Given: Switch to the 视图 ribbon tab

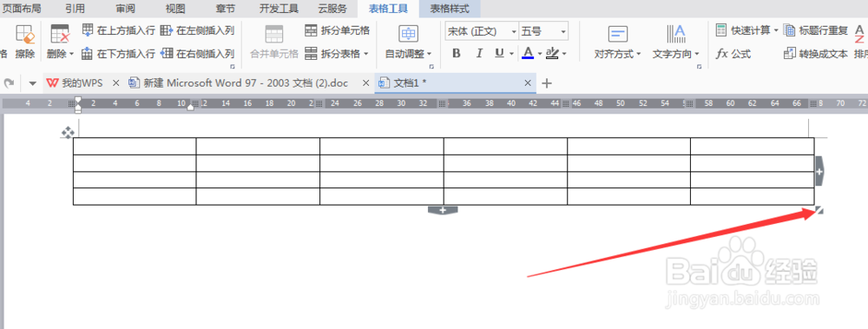Looking at the screenshot, I should [x=175, y=9].
